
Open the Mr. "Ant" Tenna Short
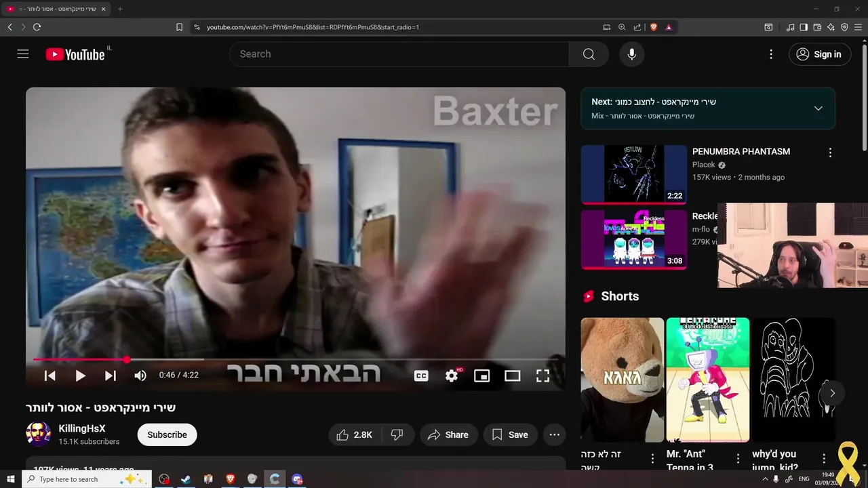[x=708, y=380]
